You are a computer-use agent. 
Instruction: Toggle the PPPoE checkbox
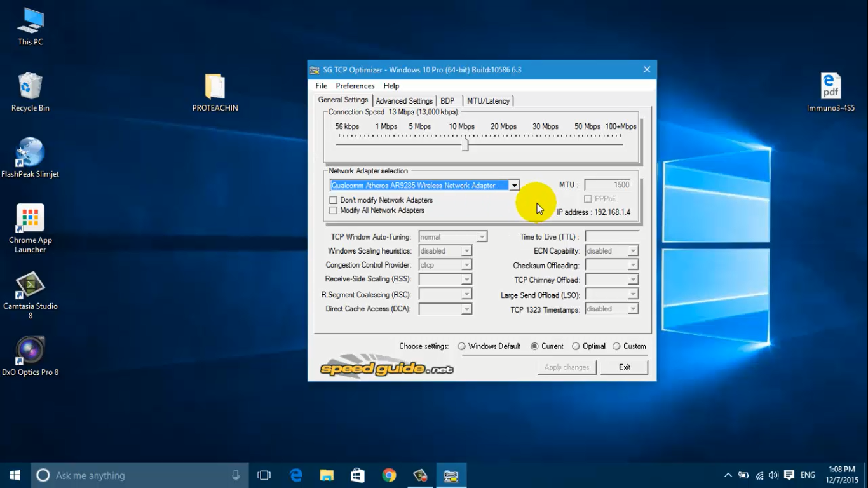click(x=588, y=199)
